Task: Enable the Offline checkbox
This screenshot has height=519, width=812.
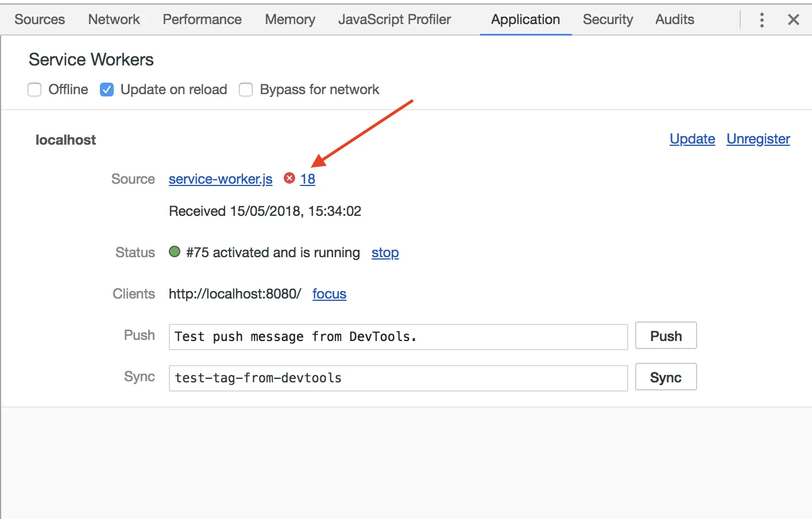Action: click(x=35, y=90)
